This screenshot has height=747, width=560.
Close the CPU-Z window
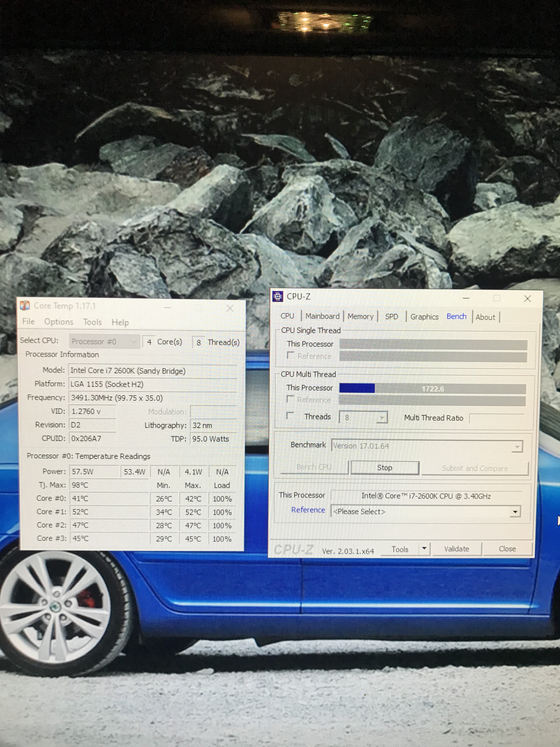527,298
